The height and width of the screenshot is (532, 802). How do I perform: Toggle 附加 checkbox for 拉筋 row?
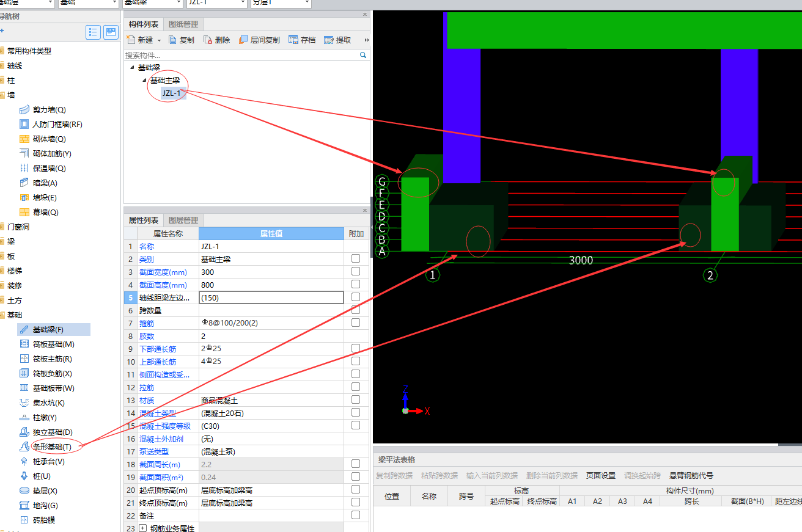[x=356, y=387]
